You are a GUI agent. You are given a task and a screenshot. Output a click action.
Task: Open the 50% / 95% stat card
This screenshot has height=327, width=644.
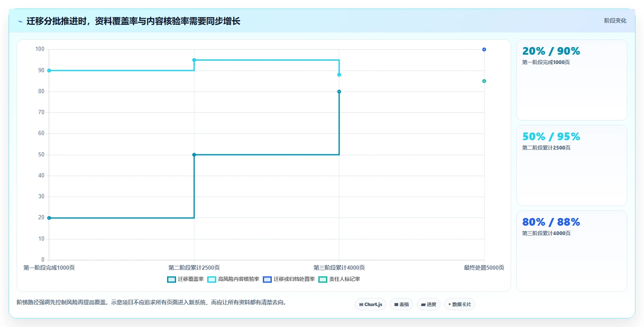[571, 165]
